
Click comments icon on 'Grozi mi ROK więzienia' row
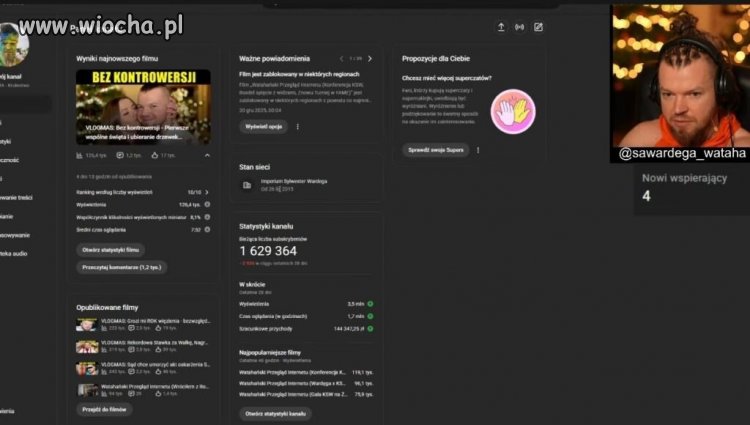[x=131, y=328]
